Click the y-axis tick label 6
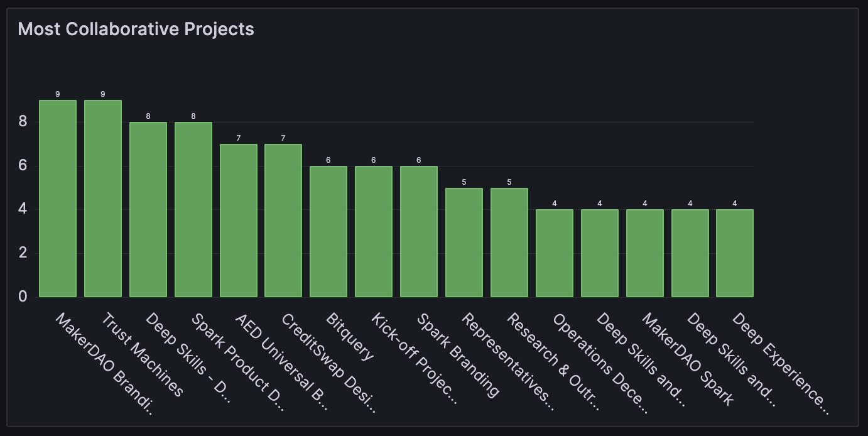The image size is (868, 436). tap(23, 166)
